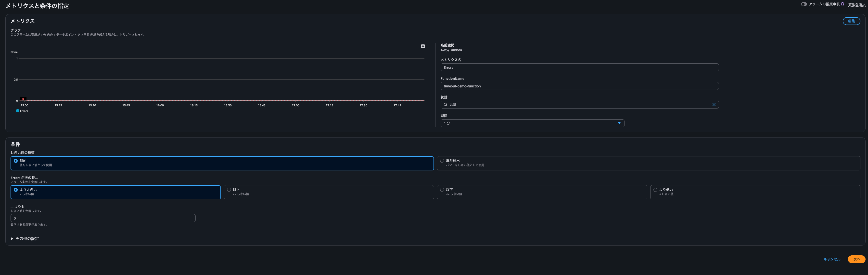Viewport: 868px width, 275px height.
Task: Open the 期間 dropdown showing 1 分
Action: coord(532,123)
